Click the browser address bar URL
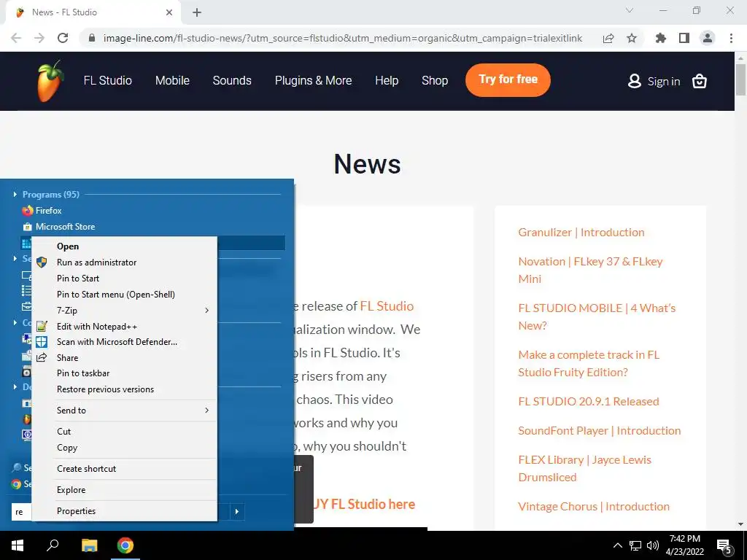Viewport: 747px width, 560px height. pyautogui.click(x=343, y=38)
